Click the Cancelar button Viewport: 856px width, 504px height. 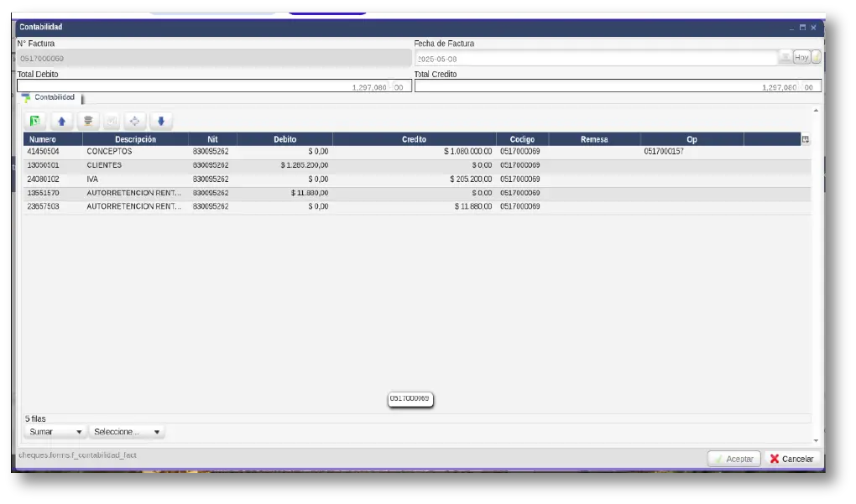click(x=792, y=459)
